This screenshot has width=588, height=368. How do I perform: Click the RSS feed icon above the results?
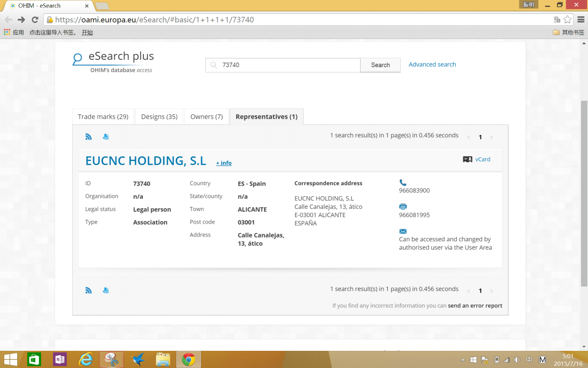[89, 136]
